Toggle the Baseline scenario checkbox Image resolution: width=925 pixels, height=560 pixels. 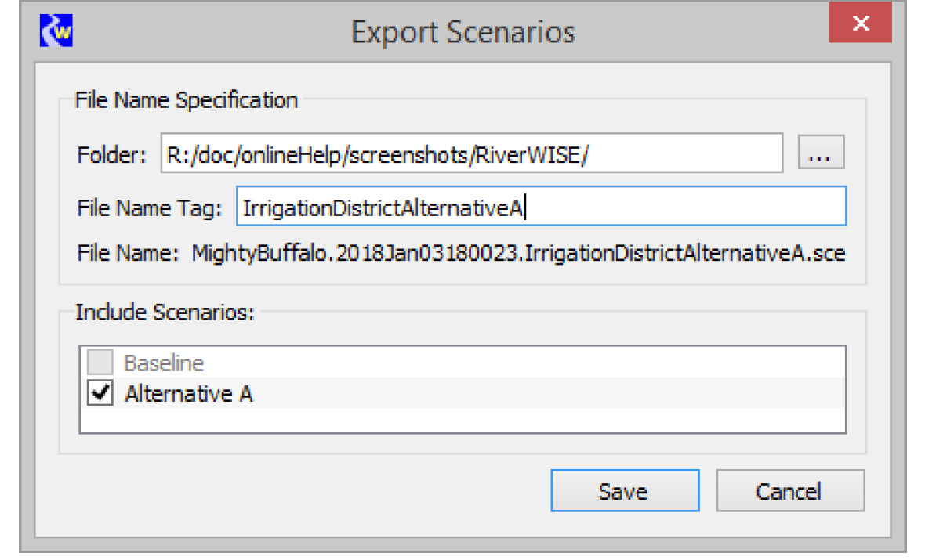point(100,363)
